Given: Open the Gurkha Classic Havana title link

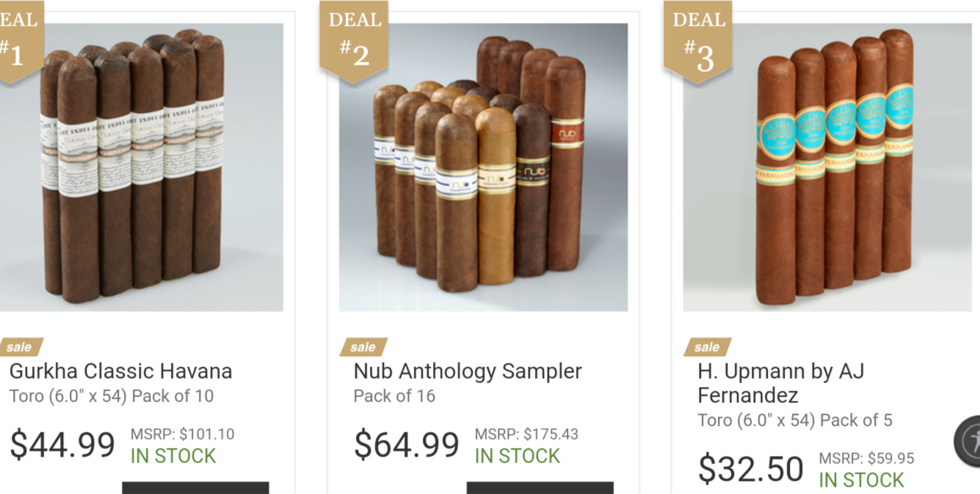Looking at the screenshot, I should (121, 371).
